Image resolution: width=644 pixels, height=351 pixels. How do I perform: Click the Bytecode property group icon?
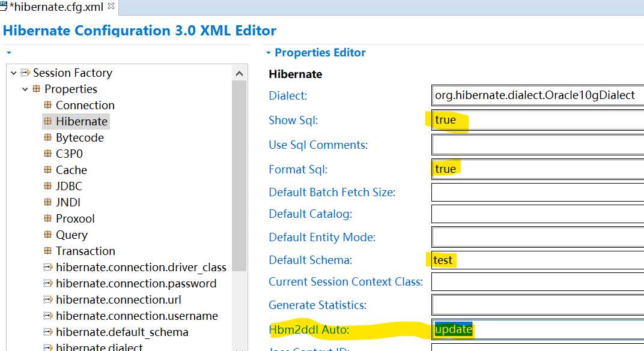tap(47, 137)
